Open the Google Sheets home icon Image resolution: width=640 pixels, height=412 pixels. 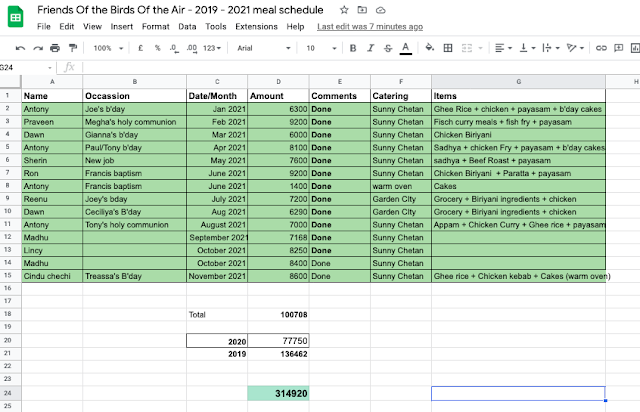[x=16, y=17]
